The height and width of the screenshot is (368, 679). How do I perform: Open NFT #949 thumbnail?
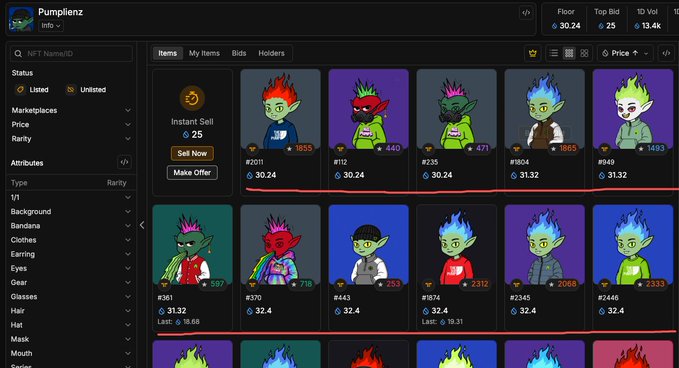[633, 109]
